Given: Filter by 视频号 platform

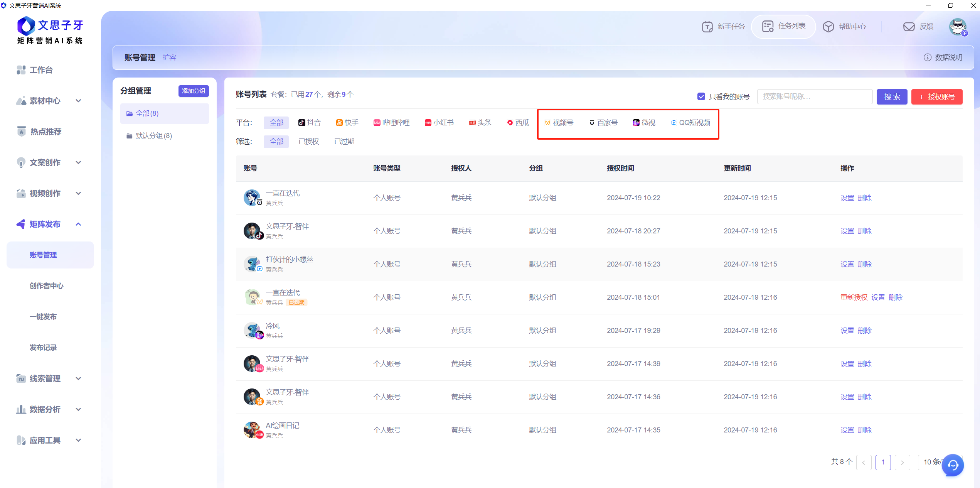Looking at the screenshot, I should (559, 123).
